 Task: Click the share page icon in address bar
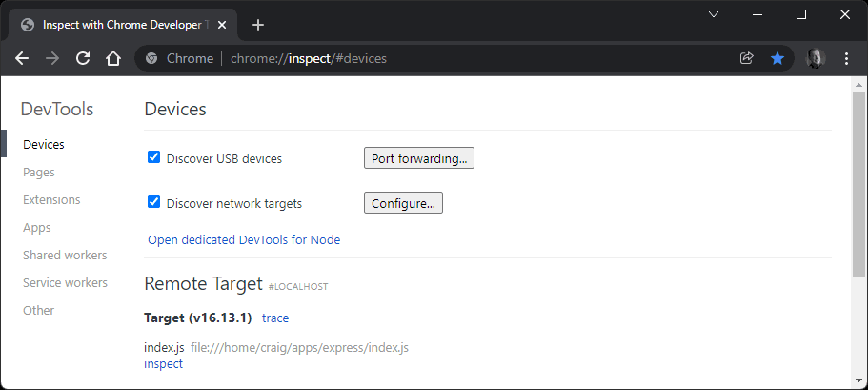[x=747, y=58]
